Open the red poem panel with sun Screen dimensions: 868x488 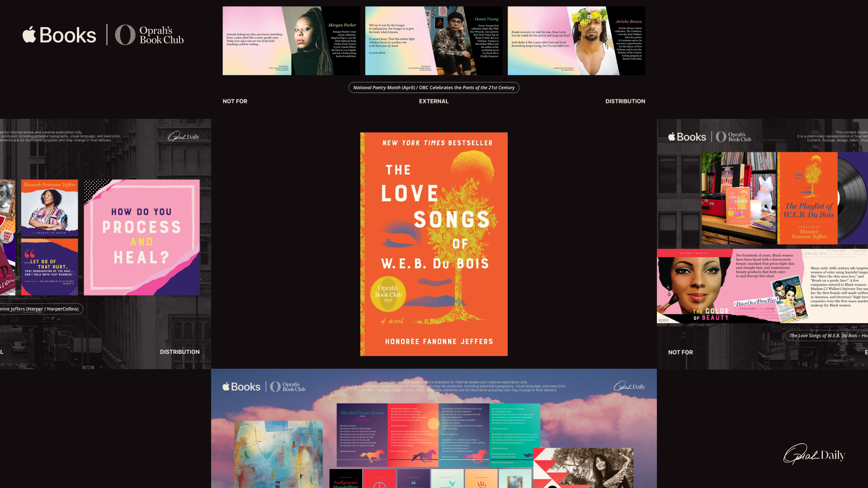point(413,435)
